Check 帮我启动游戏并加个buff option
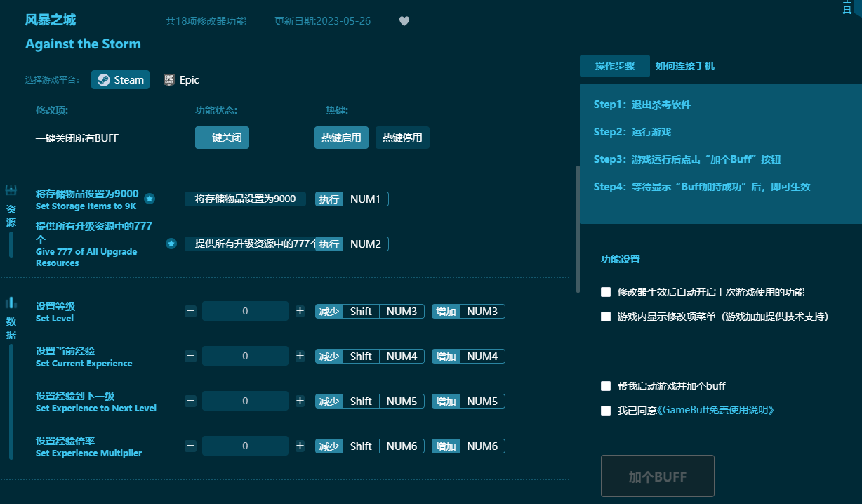This screenshot has height=504, width=862. click(x=606, y=386)
